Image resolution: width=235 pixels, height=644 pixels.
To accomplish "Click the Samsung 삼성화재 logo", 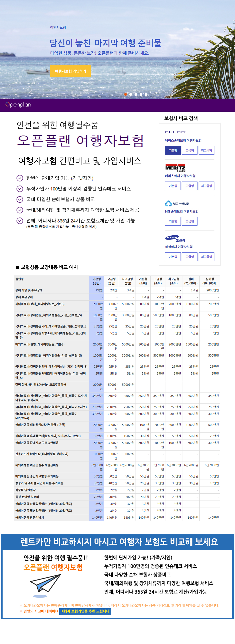I will point(175,239).
